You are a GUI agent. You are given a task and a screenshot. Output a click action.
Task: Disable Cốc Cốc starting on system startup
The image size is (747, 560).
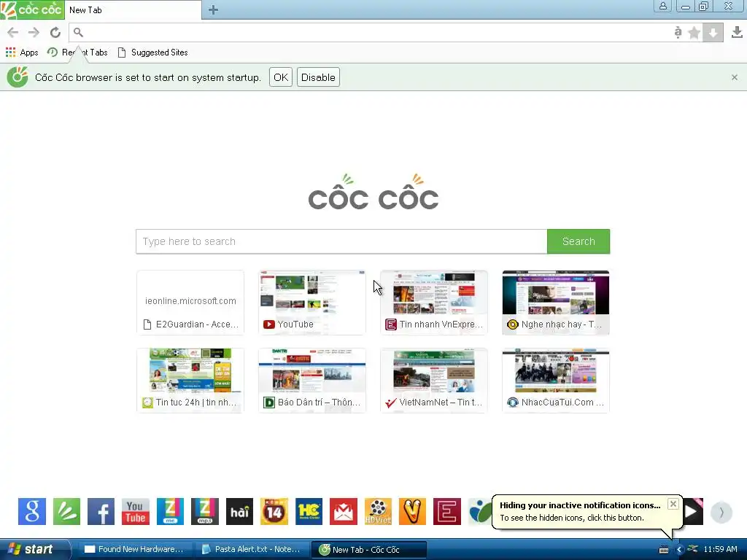[x=318, y=77]
